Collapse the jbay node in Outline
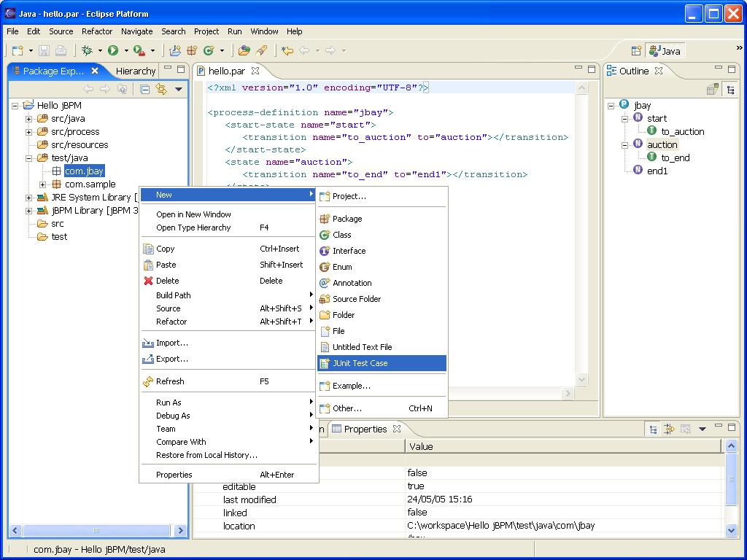747x560 pixels. click(611, 106)
